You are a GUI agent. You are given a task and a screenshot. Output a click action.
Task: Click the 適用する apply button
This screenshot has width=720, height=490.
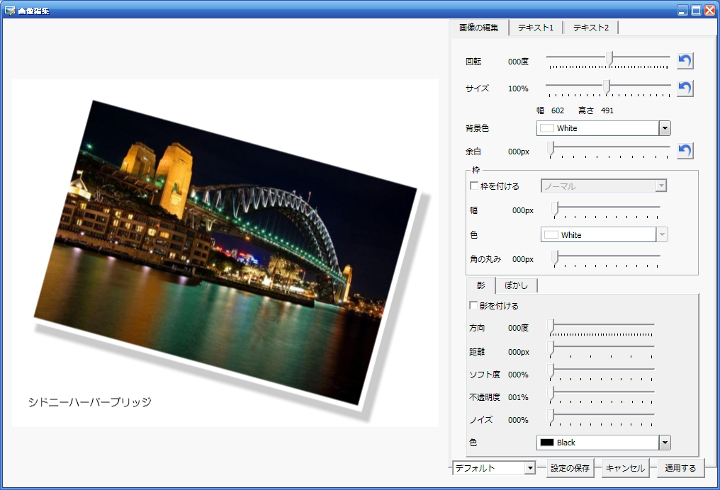(681, 468)
